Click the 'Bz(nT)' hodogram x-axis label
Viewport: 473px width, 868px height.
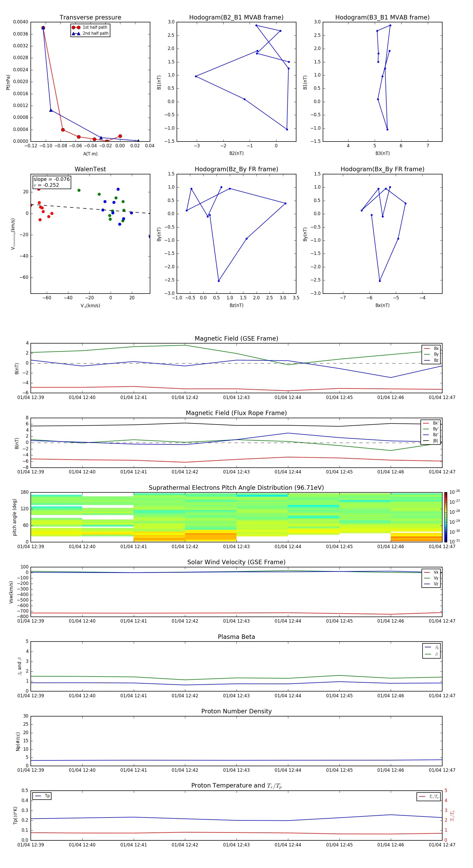236,305
